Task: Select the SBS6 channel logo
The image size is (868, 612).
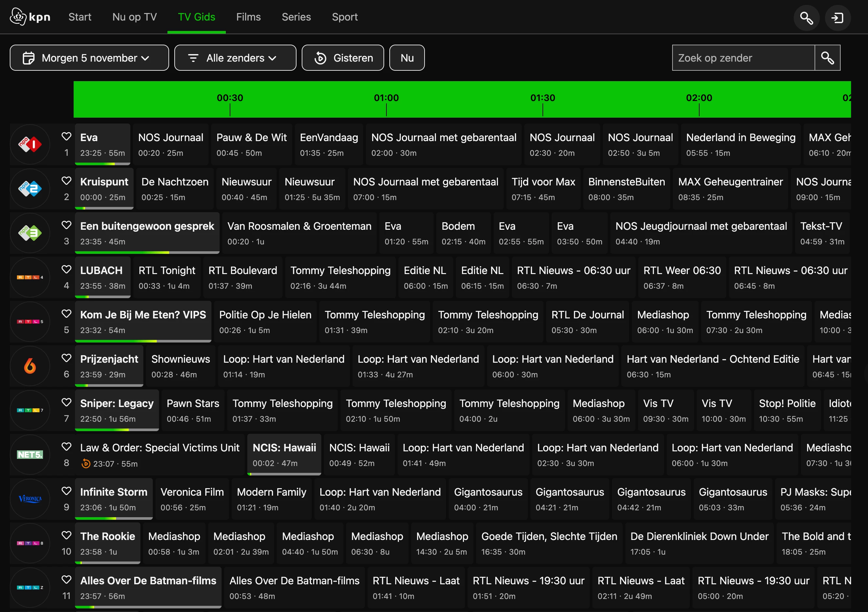Action: 30,366
